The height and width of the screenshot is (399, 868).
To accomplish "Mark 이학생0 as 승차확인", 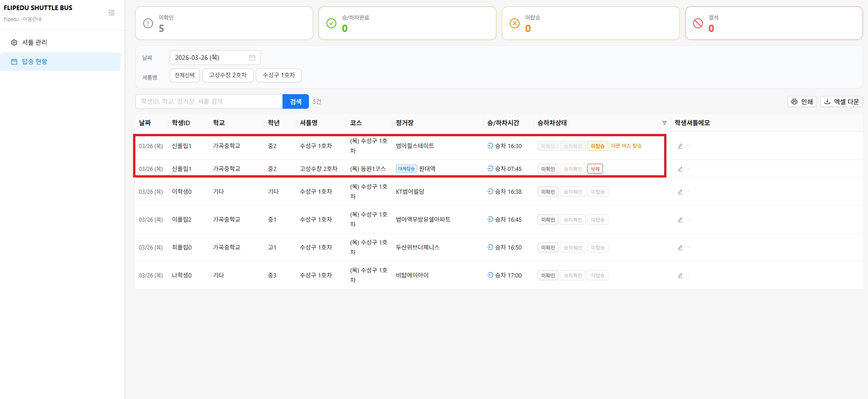I will pos(573,192).
